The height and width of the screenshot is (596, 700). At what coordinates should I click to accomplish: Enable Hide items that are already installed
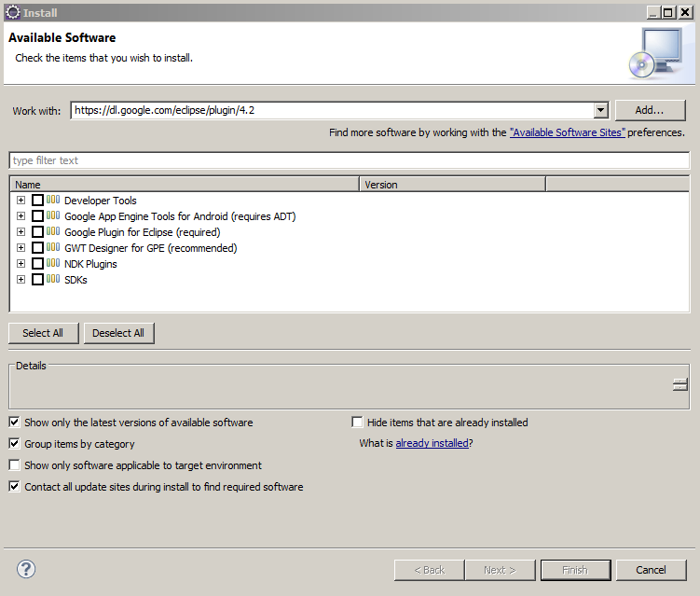[x=357, y=423]
